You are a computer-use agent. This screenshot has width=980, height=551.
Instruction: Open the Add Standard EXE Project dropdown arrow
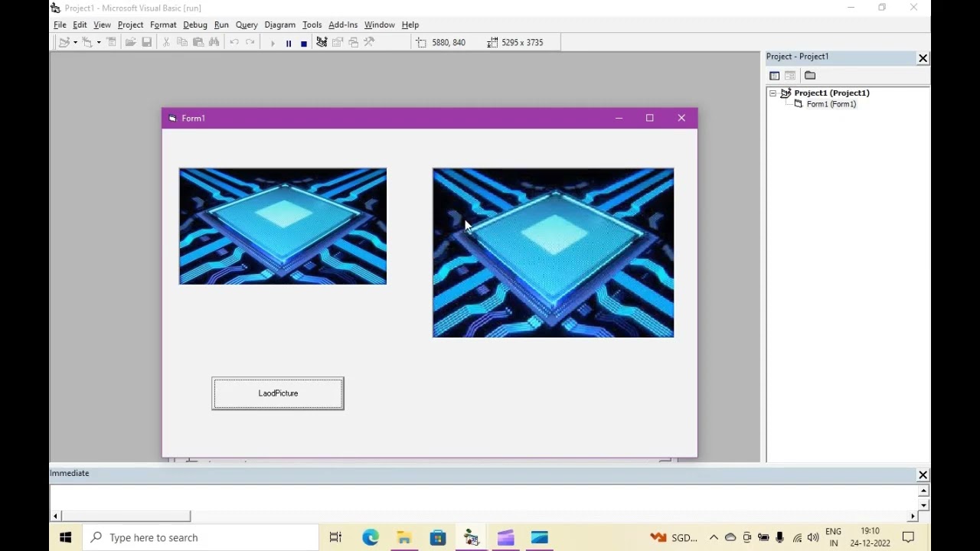[75, 43]
